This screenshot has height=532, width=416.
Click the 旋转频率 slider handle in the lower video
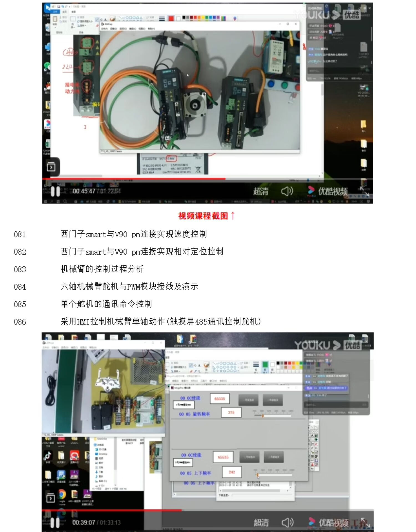pyautogui.click(x=262, y=416)
